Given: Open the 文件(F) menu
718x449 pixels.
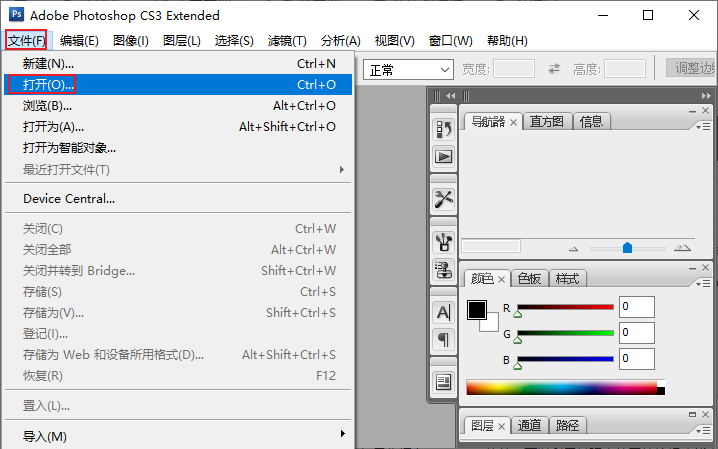Looking at the screenshot, I should 27,41.
